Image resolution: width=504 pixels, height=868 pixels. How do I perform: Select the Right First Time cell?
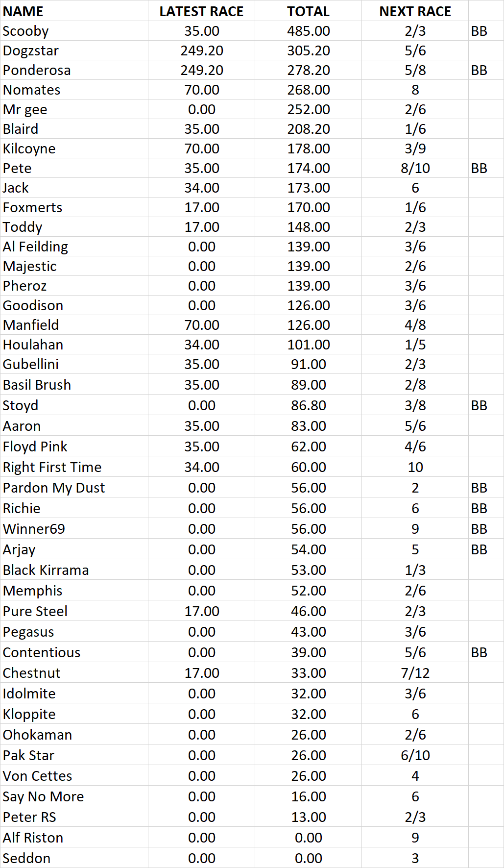point(52,467)
